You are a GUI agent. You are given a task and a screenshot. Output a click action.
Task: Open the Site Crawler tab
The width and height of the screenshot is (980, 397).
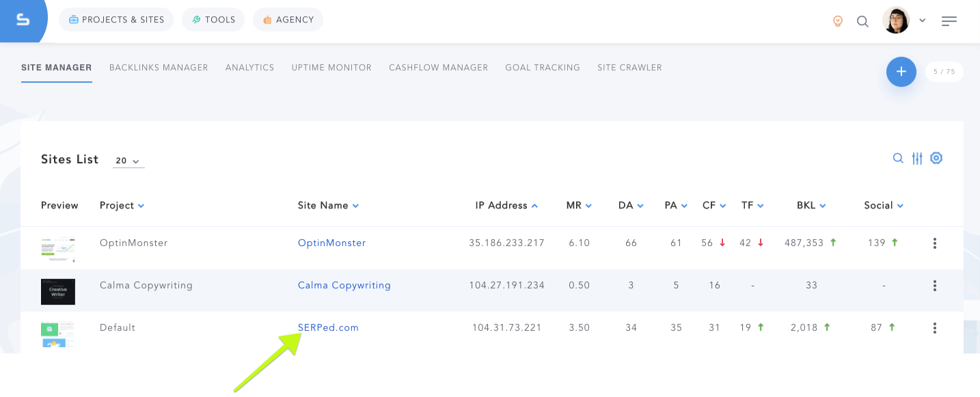629,68
